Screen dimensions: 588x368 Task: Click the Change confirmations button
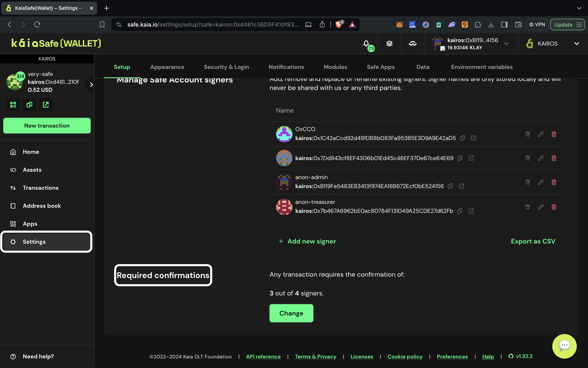[x=291, y=313]
